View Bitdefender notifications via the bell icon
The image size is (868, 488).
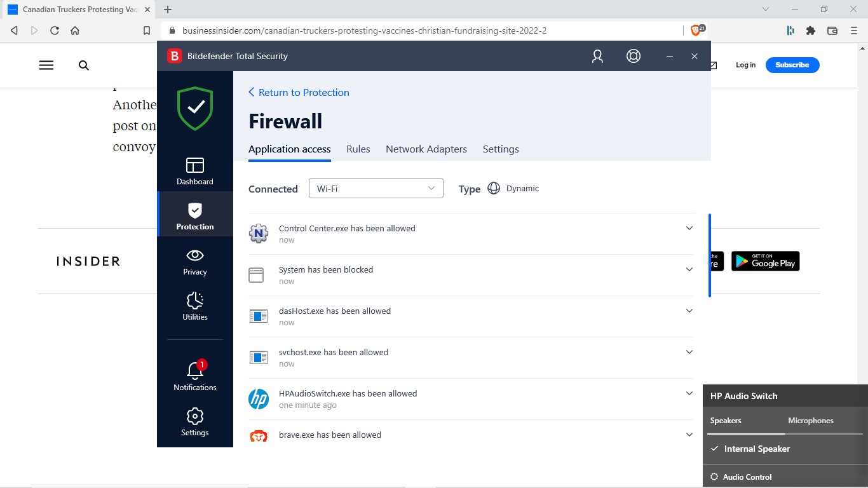pos(194,374)
